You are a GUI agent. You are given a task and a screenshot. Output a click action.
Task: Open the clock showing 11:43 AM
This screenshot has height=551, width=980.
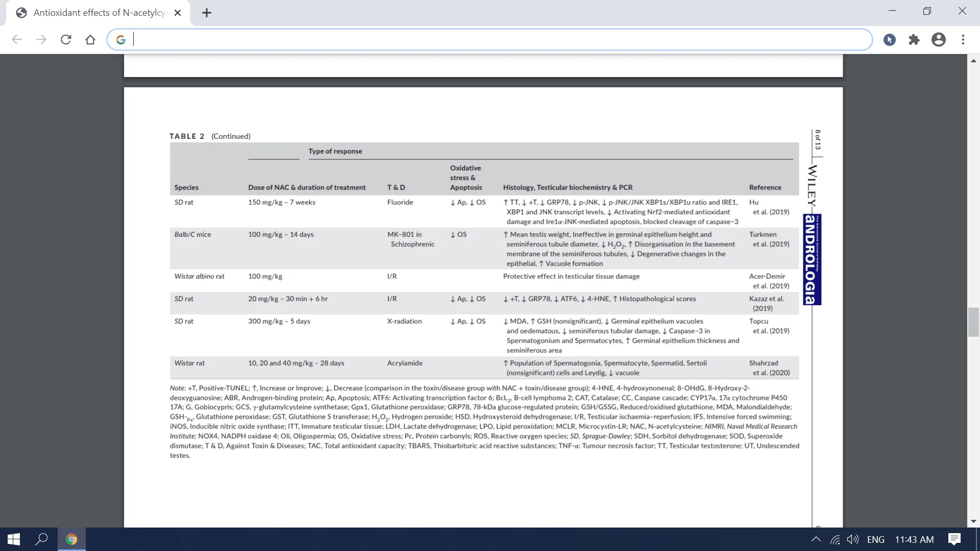click(914, 539)
